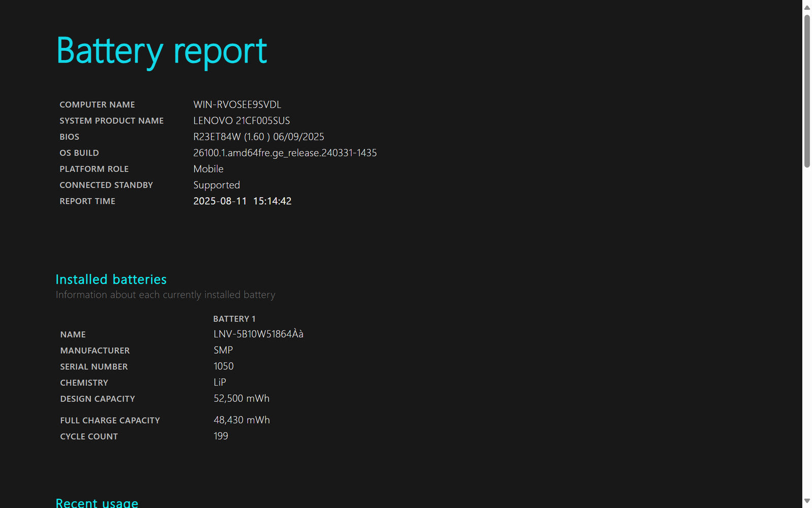The image size is (812, 508).
Task: Select chemistry value LiP
Action: 220,383
